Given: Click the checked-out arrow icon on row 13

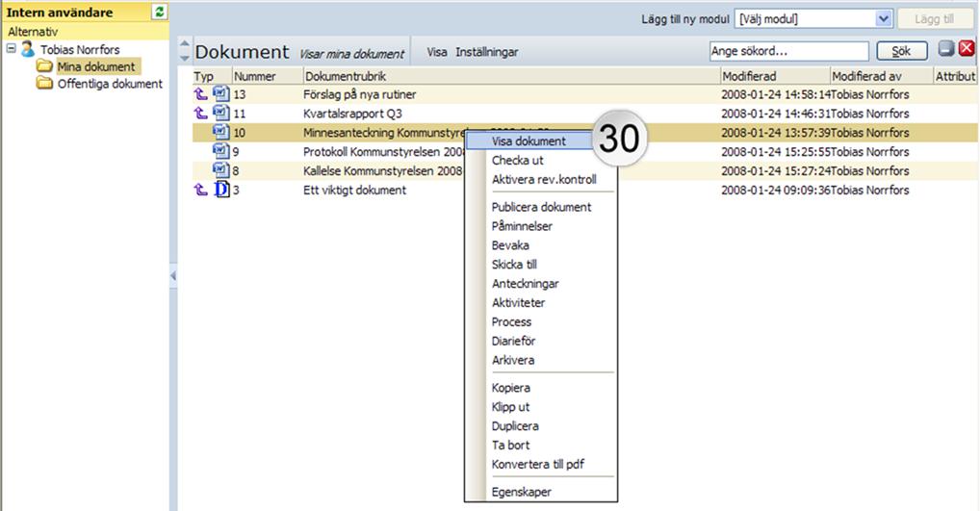Looking at the screenshot, I should click(200, 93).
